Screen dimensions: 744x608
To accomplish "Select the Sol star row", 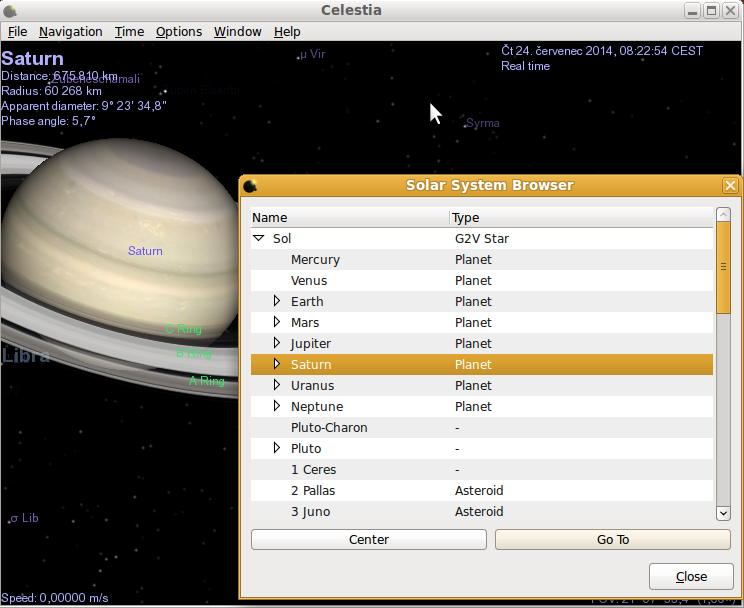I will (482, 238).
